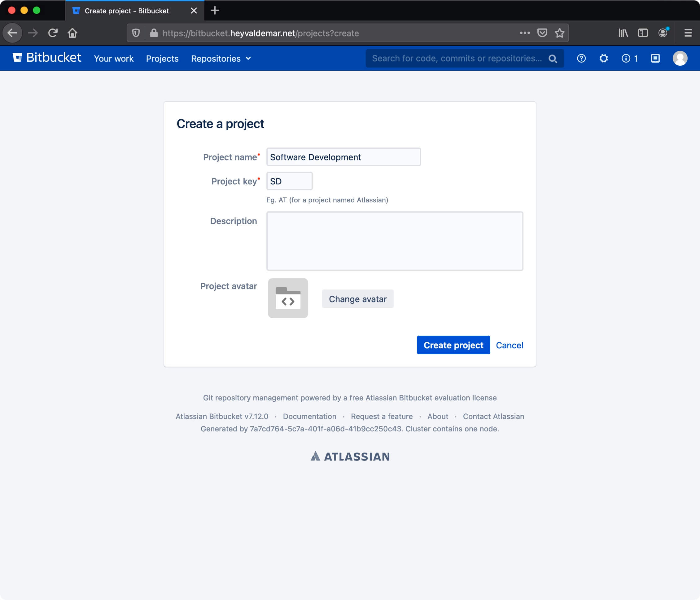The width and height of the screenshot is (700, 600).
Task: Click the settings gear icon
Action: pos(603,58)
